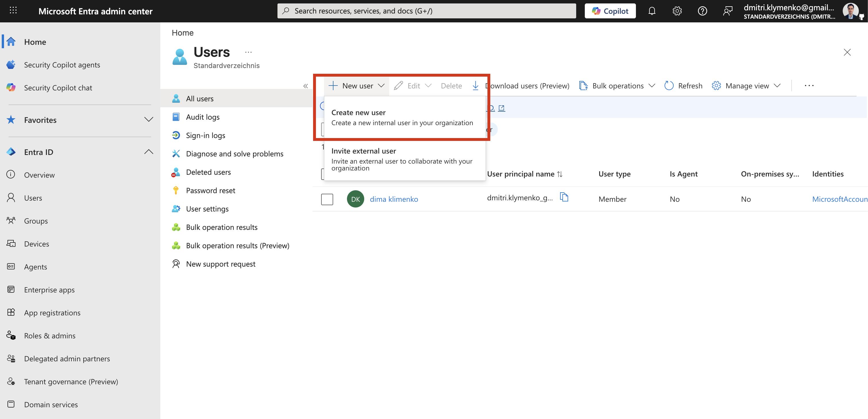Click the Member user type cell
This screenshot has width=868, height=419.
click(x=612, y=199)
